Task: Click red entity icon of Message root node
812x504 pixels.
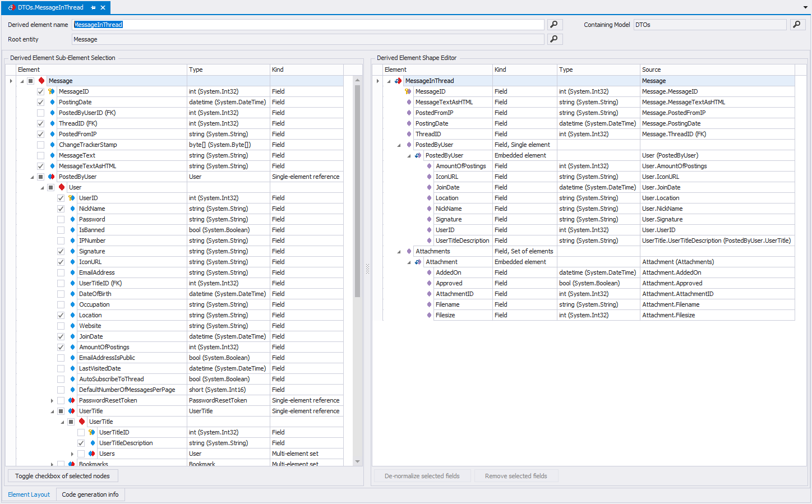Action: [x=41, y=81]
